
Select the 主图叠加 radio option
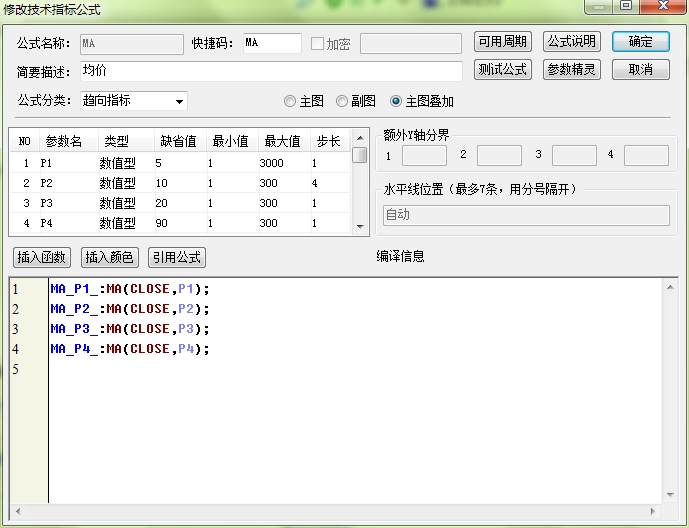point(396,102)
